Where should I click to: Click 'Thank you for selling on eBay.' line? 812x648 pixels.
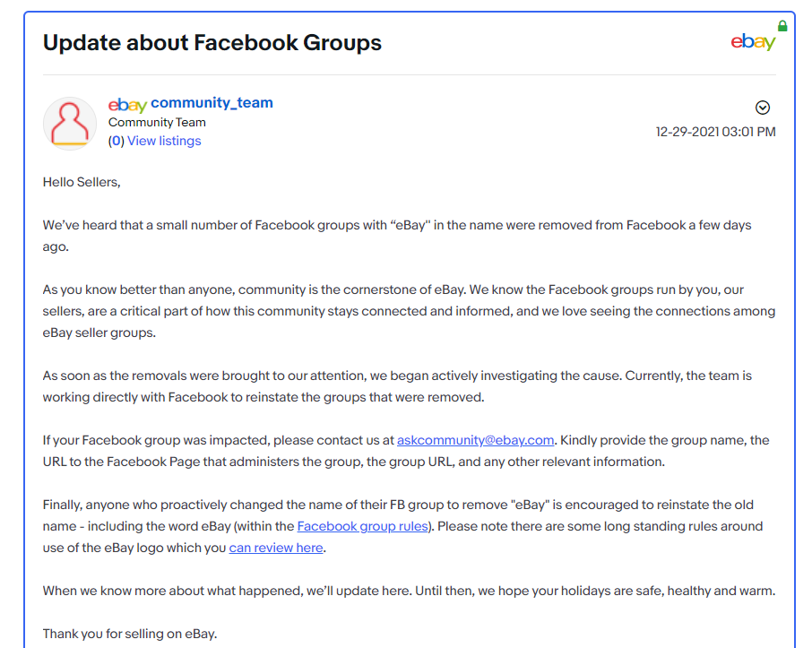click(x=130, y=634)
